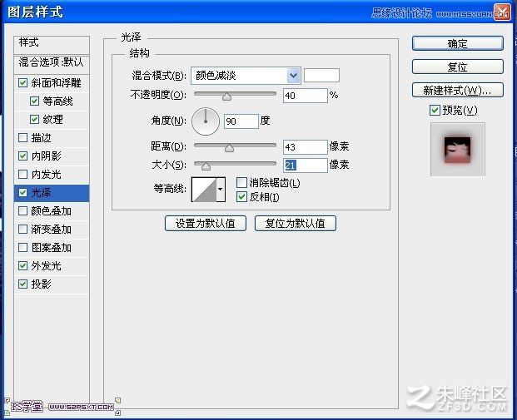Click the angle value field 90
The width and height of the screenshot is (517, 420).
tap(241, 121)
